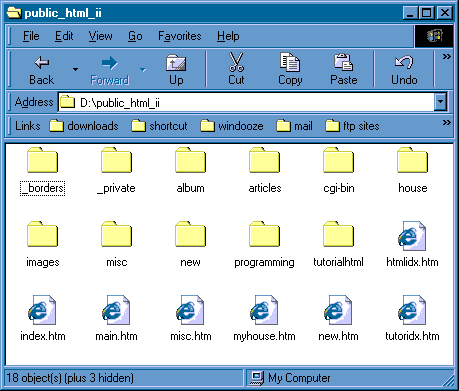Select the misc.htm file
Screen dimensions: 459x391
click(x=190, y=319)
